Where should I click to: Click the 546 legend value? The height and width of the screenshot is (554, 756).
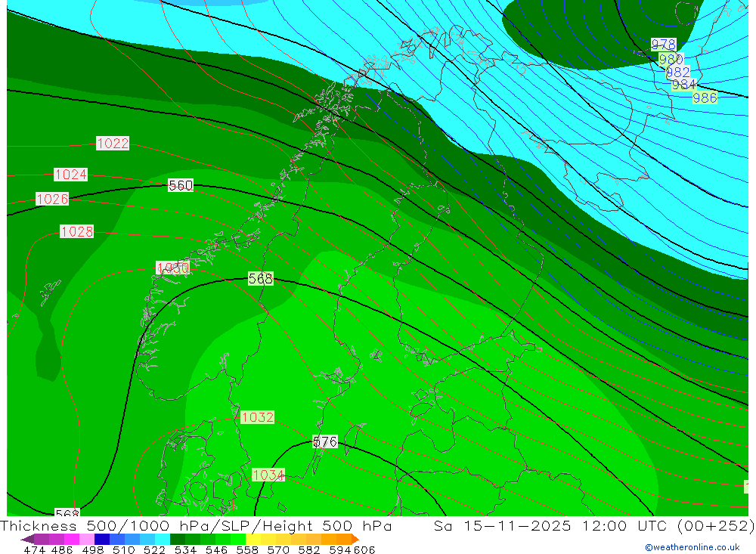[216, 549]
